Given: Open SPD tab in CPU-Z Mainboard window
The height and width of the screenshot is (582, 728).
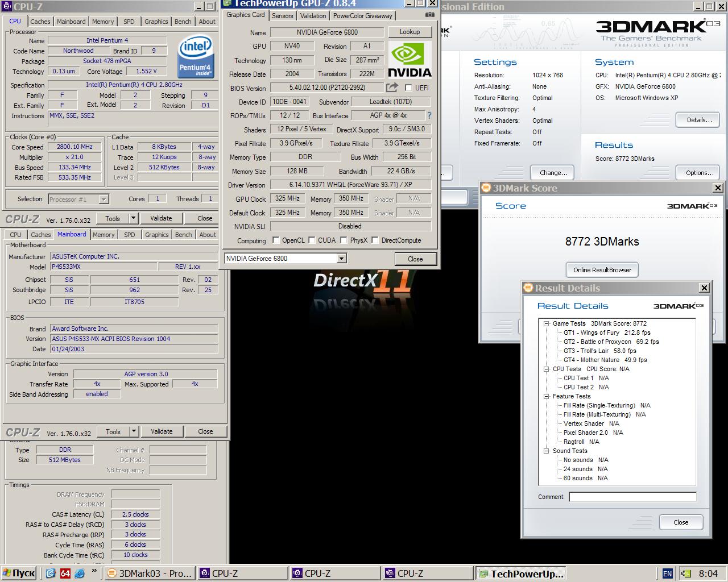Looking at the screenshot, I should pos(130,235).
